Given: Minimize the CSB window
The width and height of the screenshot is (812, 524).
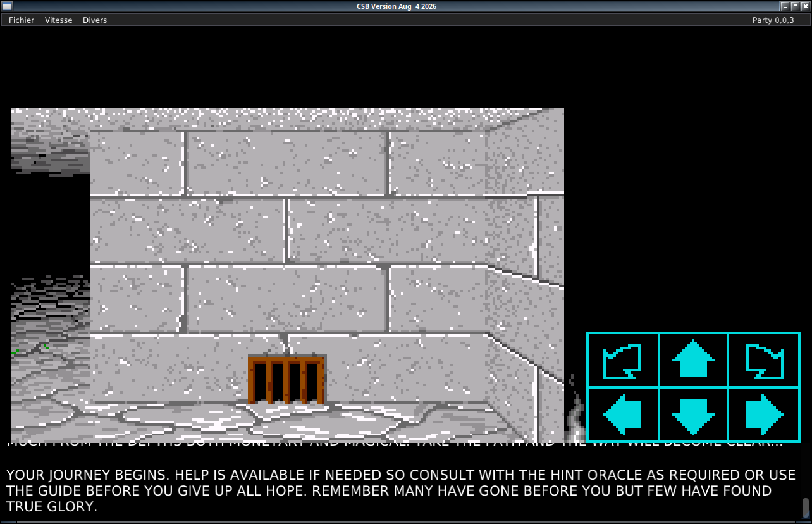Looking at the screenshot, I should coord(785,6).
